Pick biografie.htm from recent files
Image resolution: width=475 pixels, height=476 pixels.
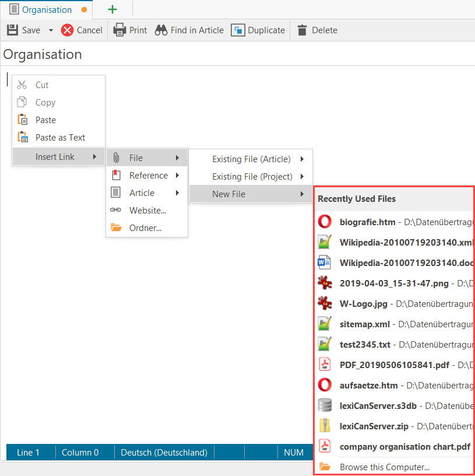(x=367, y=222)
